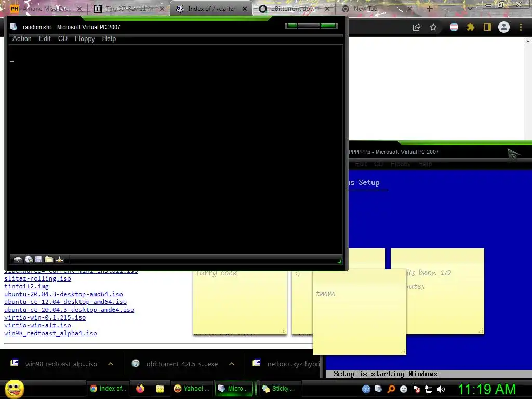The height and width of the screenshot is (399, 532).
Task: Click the hard disk status icon in Virtual PC
Action: coord(18,260)
